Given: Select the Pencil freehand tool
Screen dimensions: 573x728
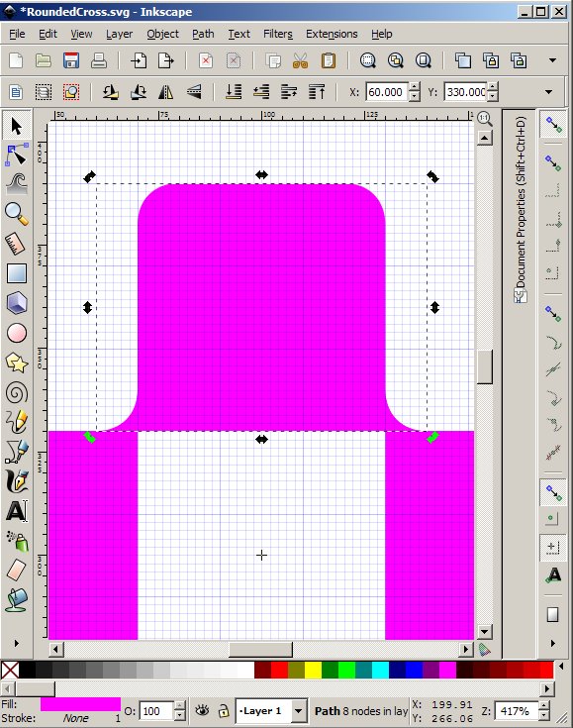Looking at the screenshot, I should coord(17,422).
